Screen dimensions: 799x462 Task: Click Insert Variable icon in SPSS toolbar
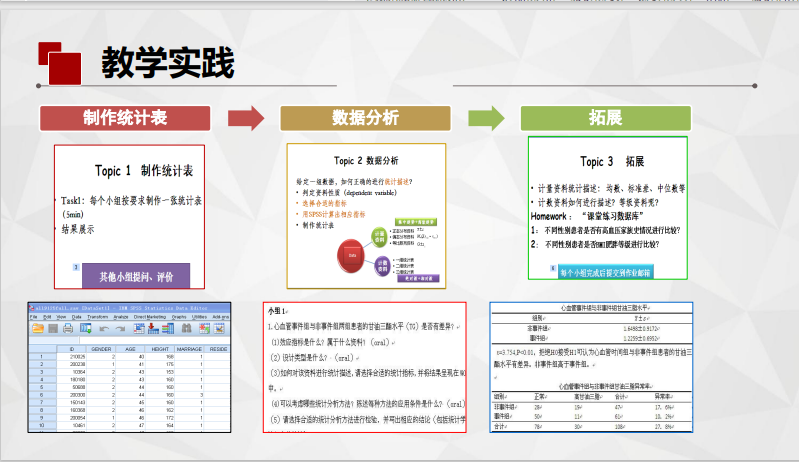point(219,329)
